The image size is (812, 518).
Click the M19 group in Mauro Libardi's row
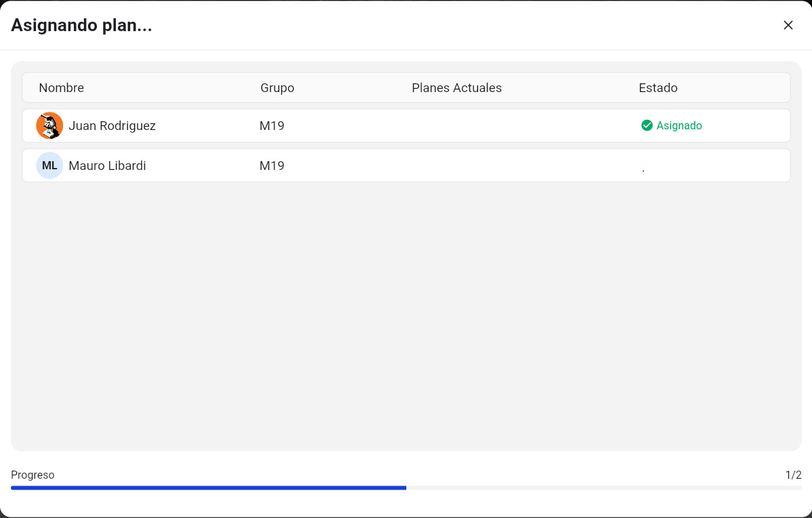tap(272, 166)
